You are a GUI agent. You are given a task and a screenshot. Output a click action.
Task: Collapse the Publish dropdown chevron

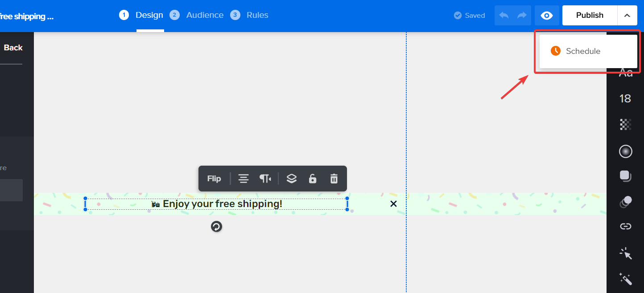(627, 16)
